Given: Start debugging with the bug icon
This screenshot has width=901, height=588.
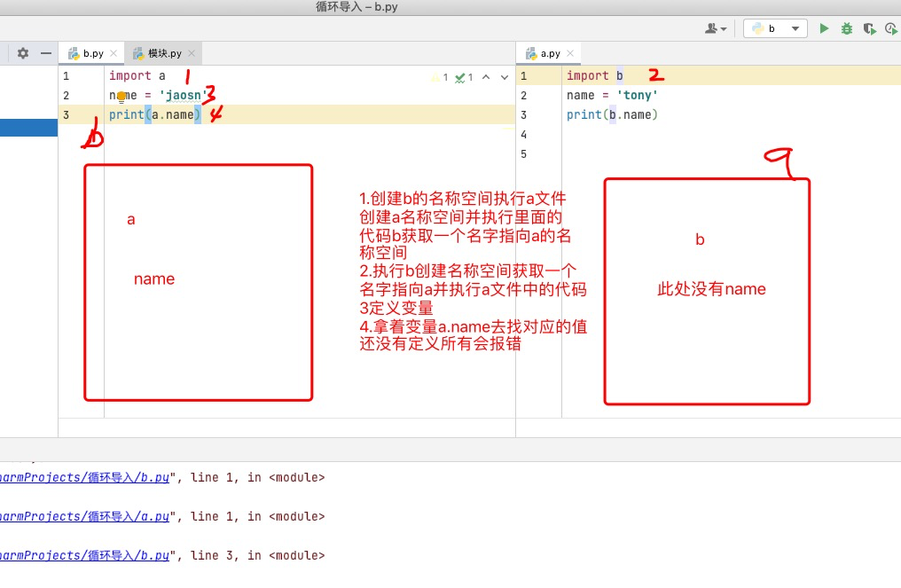Looking at the screenshot, I should coord(846,28).
